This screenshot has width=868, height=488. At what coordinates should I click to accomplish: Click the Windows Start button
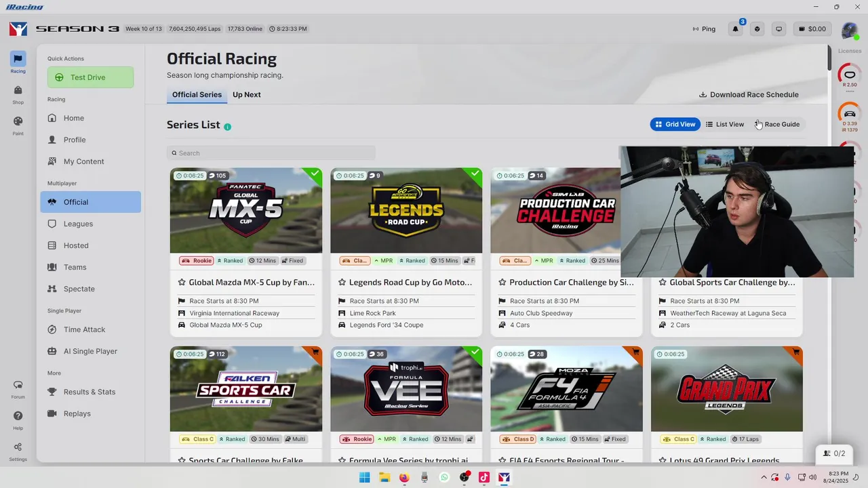(364, 477)
